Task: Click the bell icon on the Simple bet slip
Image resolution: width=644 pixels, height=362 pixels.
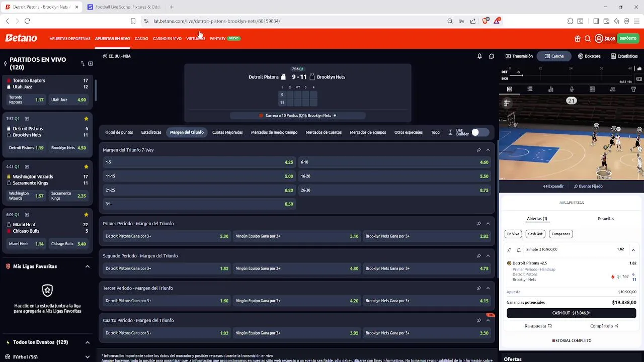Action: [519, 250]
